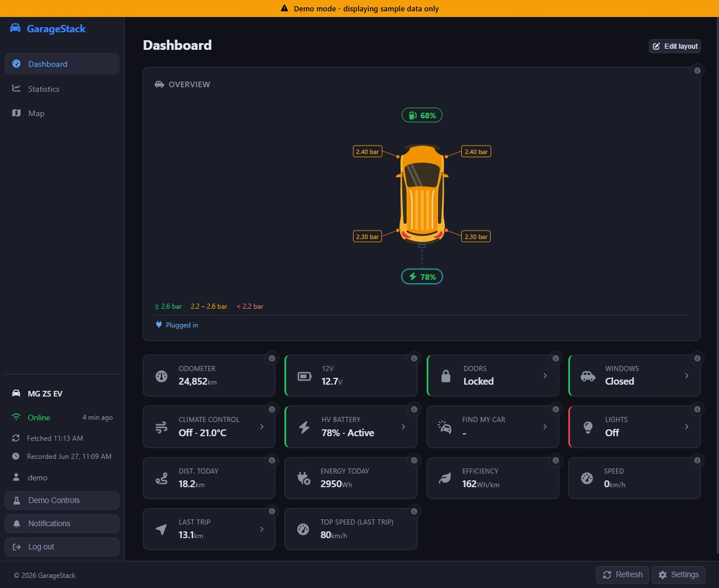The image size is (719, 588).
Task: Click the 2950 Wh energy value
Action: pyautogui.click(x=336, y=484)
